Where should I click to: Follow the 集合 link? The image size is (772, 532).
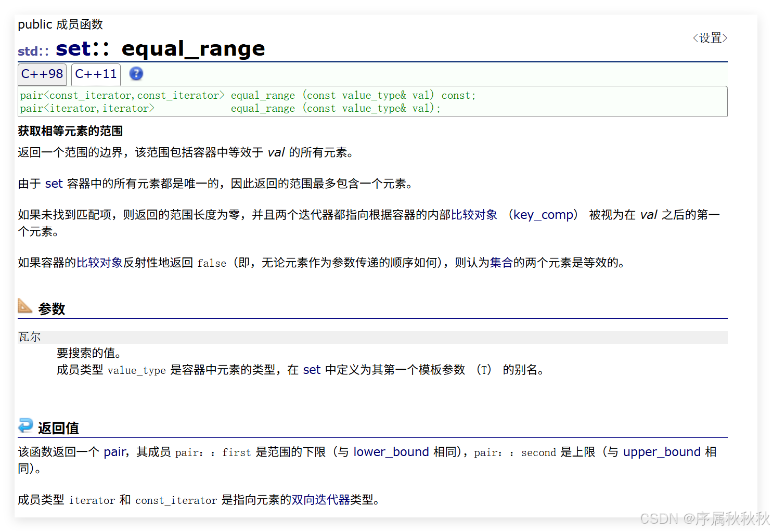click(501, 263)
